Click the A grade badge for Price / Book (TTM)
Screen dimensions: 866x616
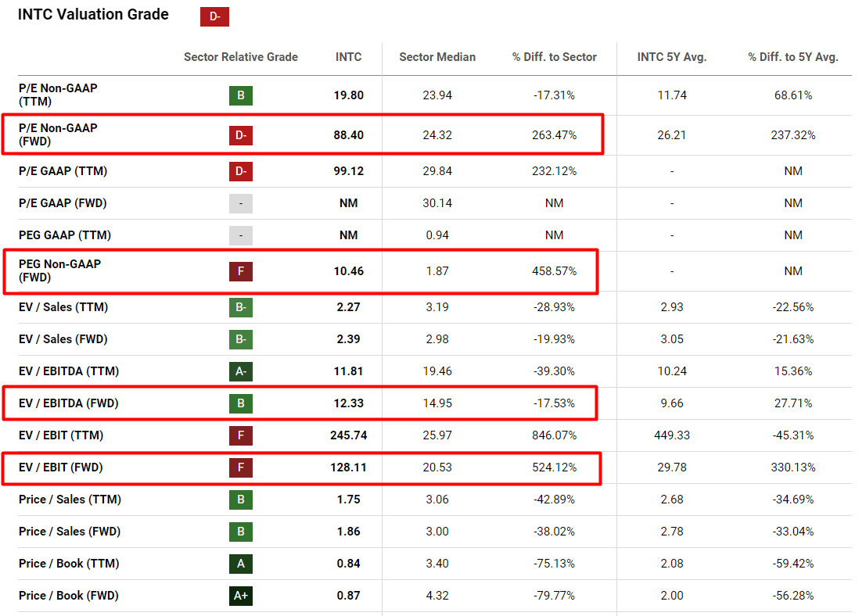tap(241, 563)
